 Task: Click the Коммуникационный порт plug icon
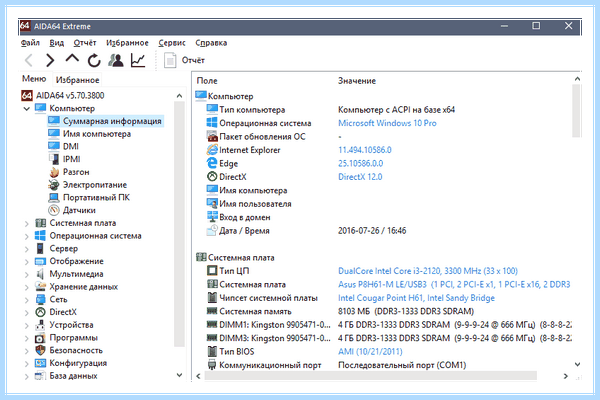(x=212, y=364)
